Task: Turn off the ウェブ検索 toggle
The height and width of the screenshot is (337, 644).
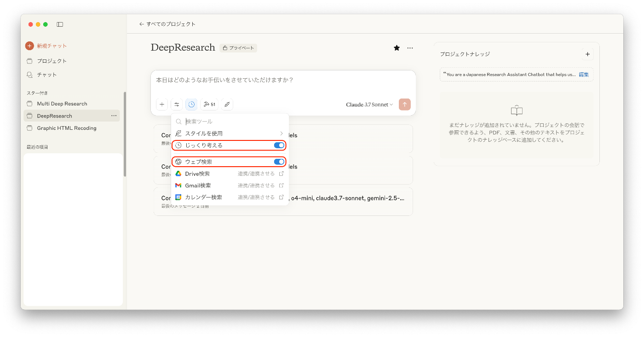Action: pos(279,162)
